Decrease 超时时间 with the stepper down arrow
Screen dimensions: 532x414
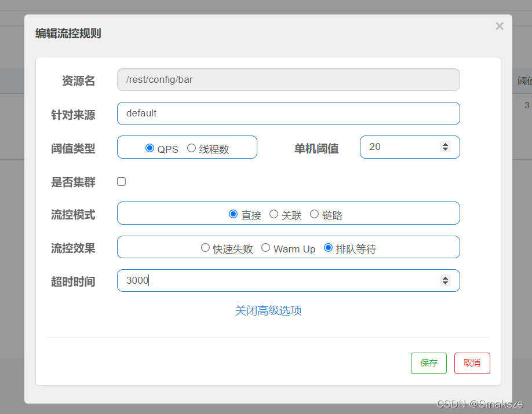point(446,283)
